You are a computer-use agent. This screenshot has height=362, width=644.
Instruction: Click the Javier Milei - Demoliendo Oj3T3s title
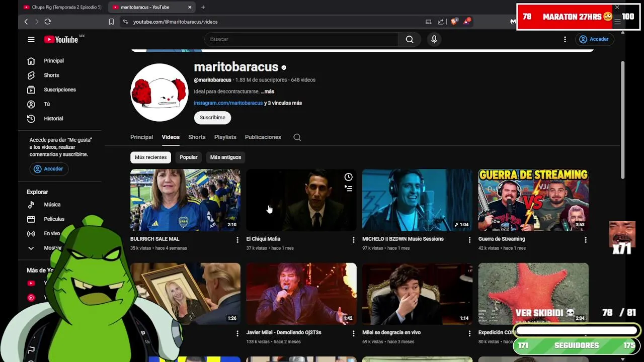(x=284, y=332)
